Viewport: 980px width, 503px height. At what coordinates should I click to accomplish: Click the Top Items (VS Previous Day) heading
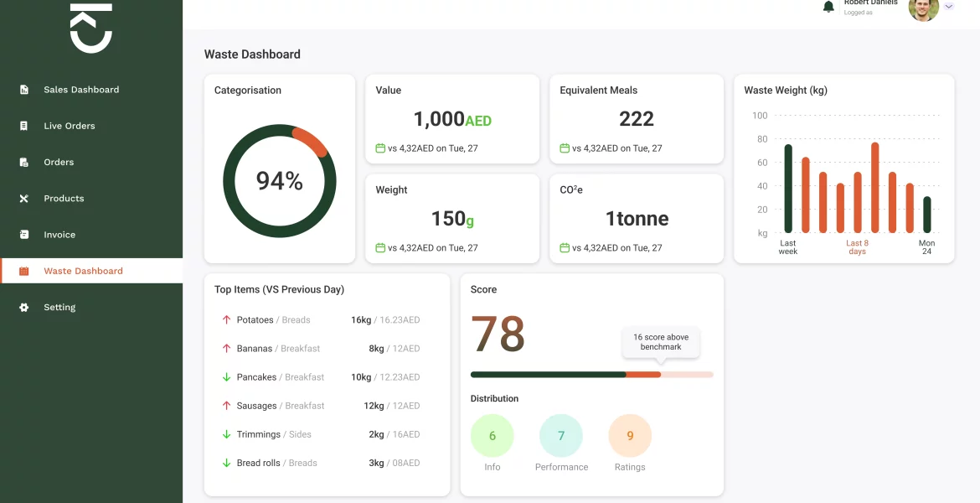pyautogui.click(x=280, y=290)
